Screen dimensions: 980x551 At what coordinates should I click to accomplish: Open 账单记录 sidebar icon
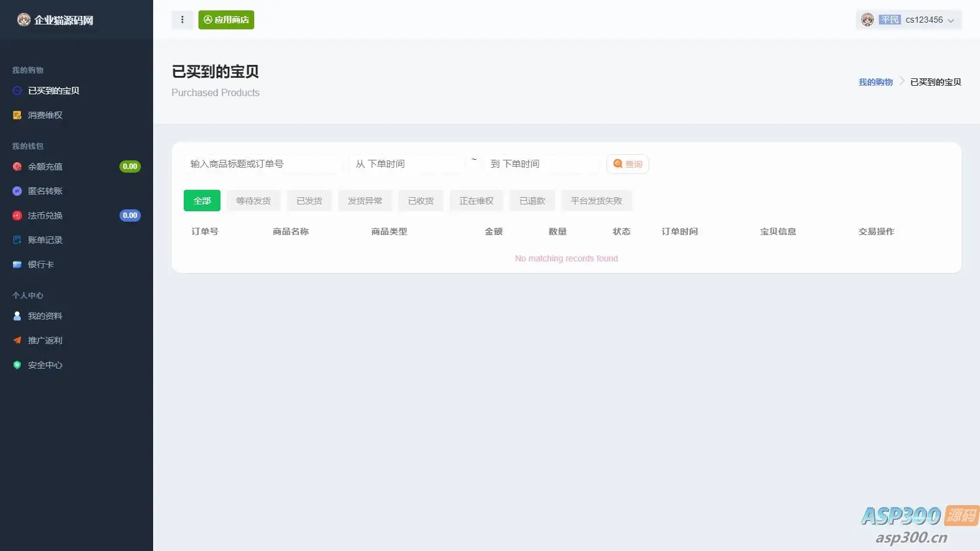pyautogui.click(x=17, y=240)
